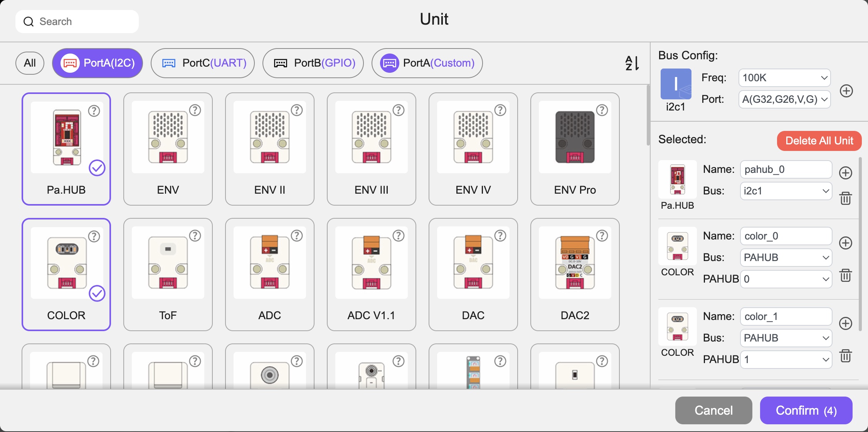Open help for the ADC unit

(x=297, y=236)
